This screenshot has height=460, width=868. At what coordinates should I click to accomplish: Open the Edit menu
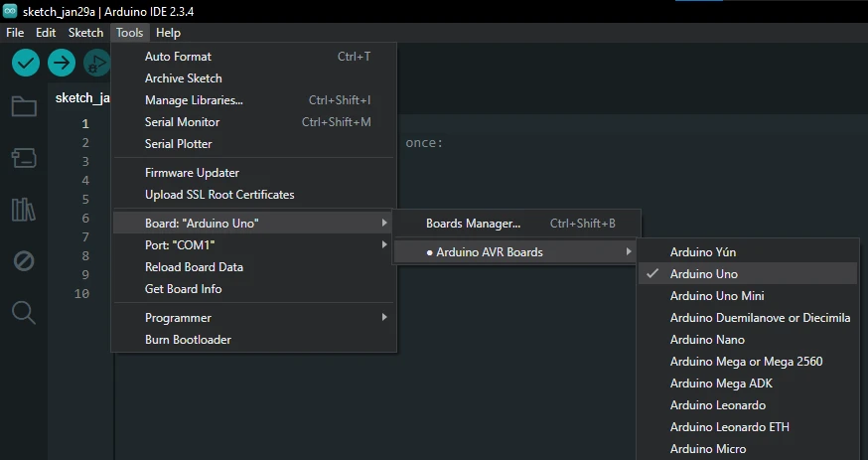coord(46,33)
